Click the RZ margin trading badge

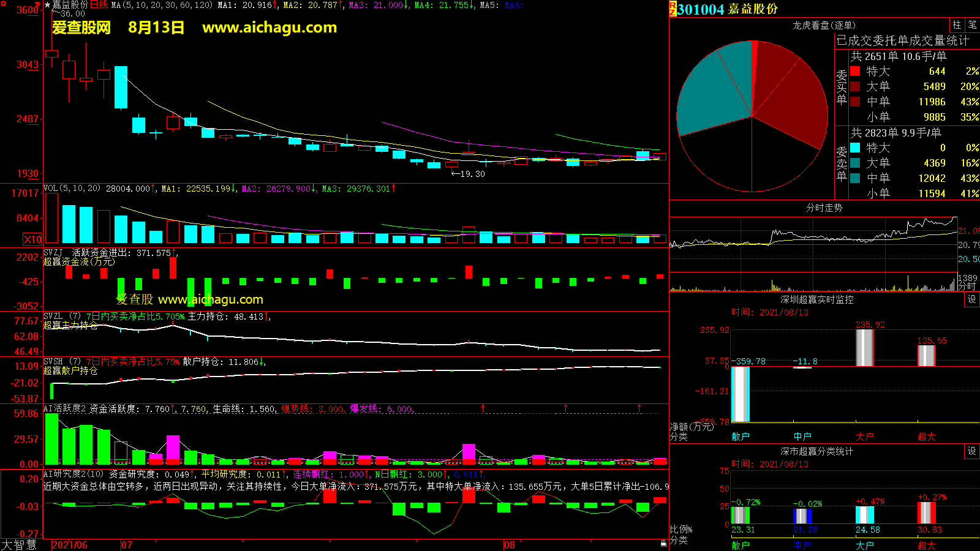(673, 9)
